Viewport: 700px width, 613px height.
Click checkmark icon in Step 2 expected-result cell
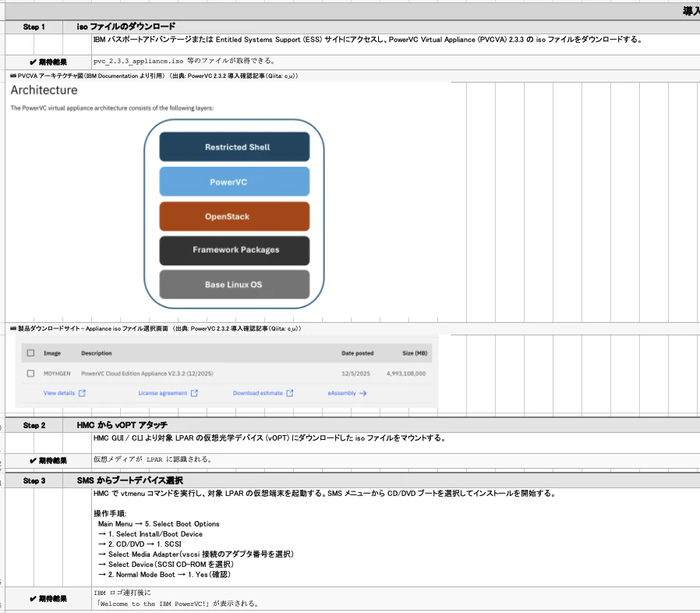(33, 461)
